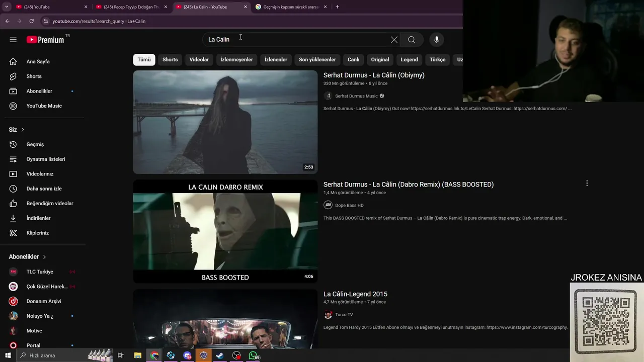Open the Windows Start menu
The width and height of the screenshot is (644, 362).
pyautogui.click(x=8, y=355)
